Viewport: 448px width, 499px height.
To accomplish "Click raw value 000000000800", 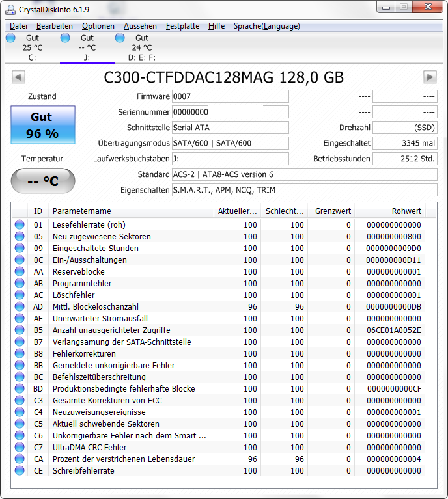I will (x=394, y=236).
